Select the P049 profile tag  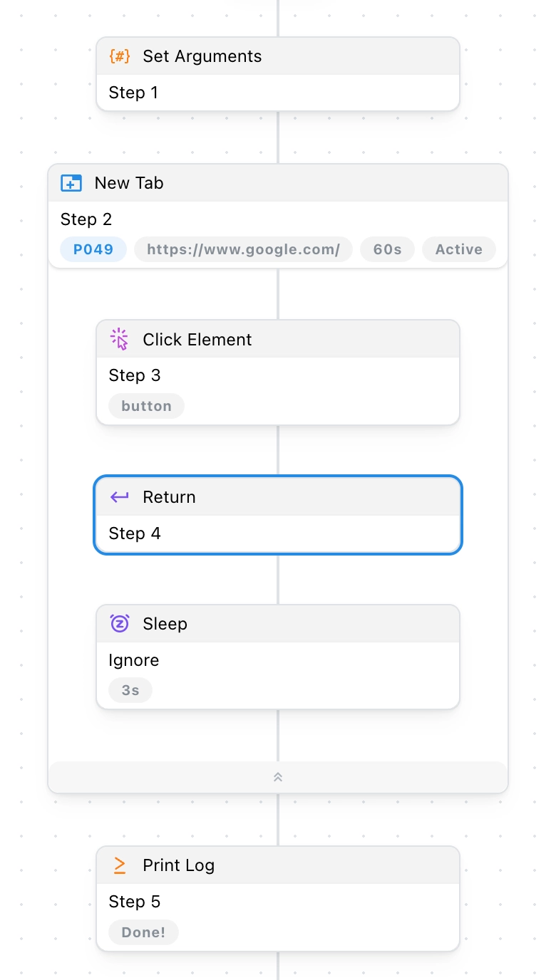[x=93, y=249]
